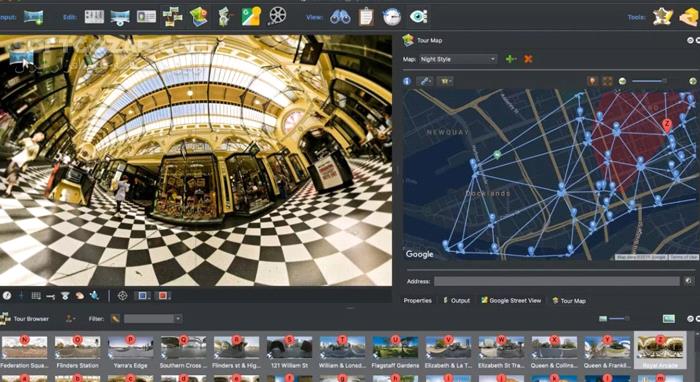Click the filter pencil icon in Tour Browser
Image resolution: width=700 pixels, height=382 pixels.
coord(115,319)
